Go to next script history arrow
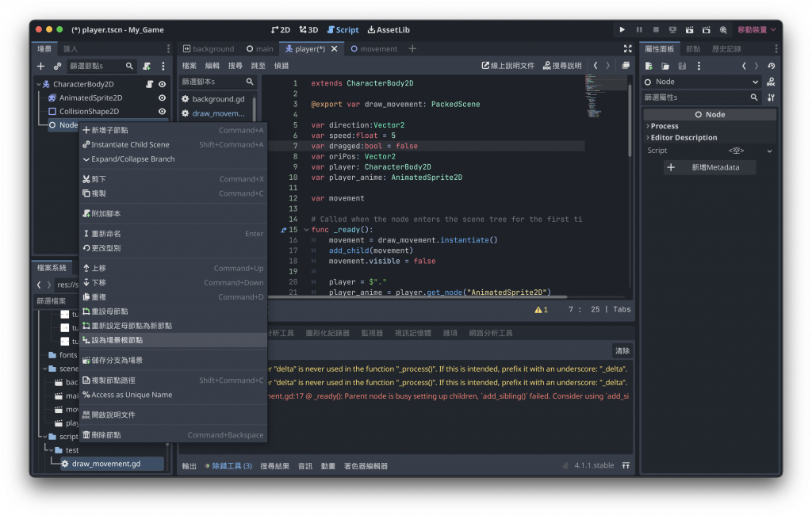This screenshot has height=516, width=812. [x=608, y=66]
